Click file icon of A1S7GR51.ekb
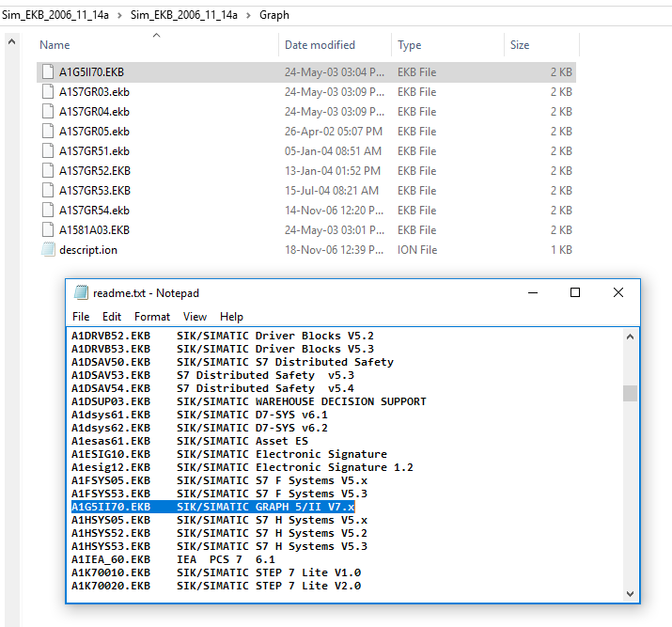 [x=48, y=150]
